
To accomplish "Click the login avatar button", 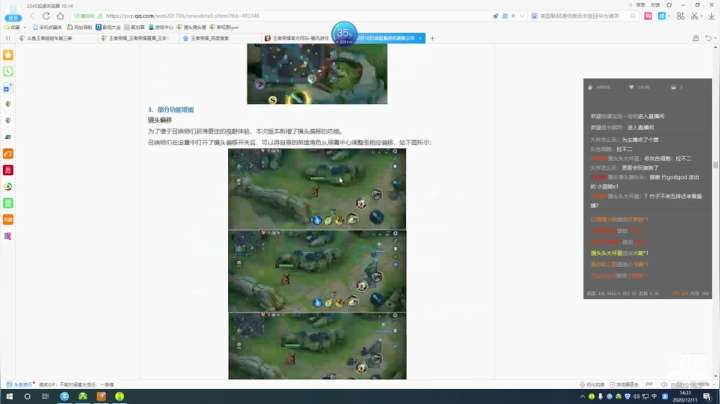I will pos(13,13).
